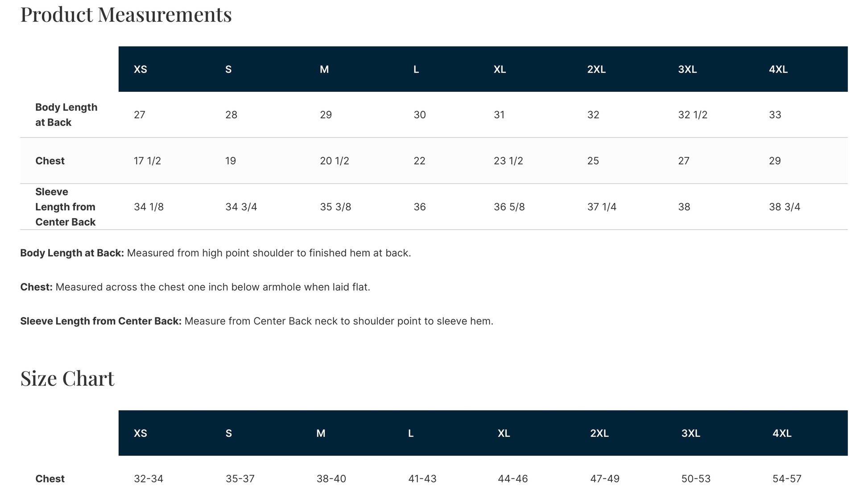This screenshot has height=498, width=868.
Task: Select the 23 1/2 chest measurement cell
Action: click(x=508, y=161)
